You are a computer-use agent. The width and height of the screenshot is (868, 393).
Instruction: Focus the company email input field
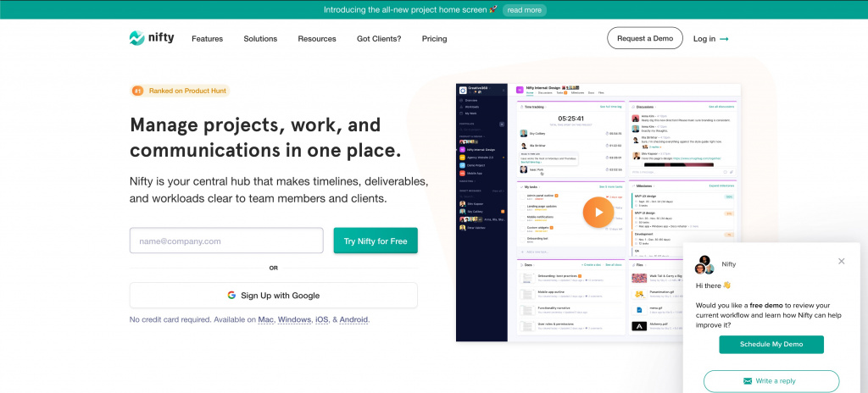coord(226,241)
